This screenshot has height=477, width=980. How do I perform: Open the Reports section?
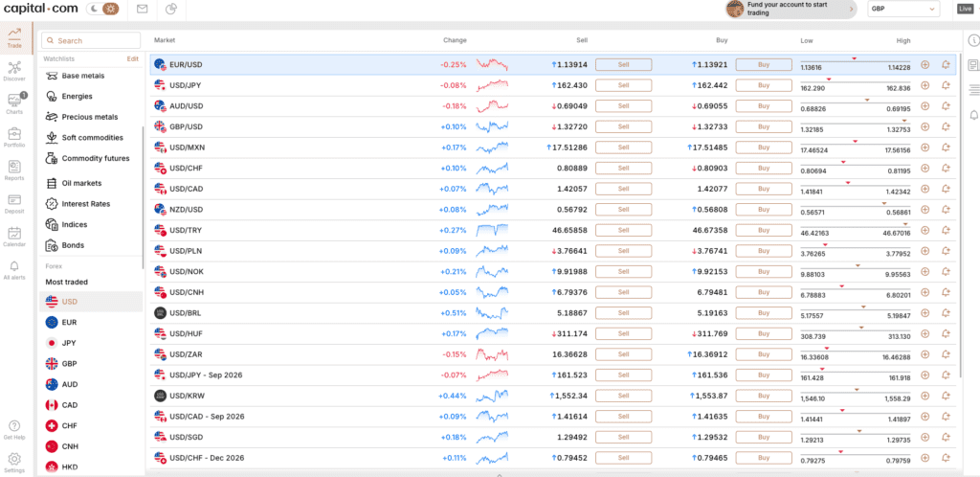(x=14, y=170)
